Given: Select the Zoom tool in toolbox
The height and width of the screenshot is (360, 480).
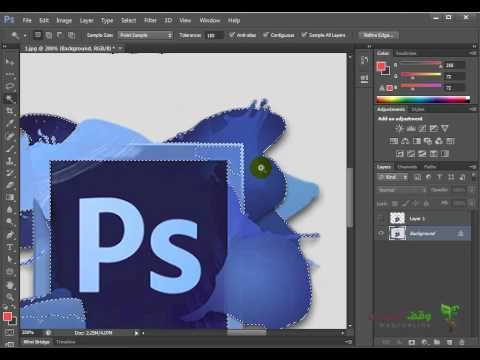Looking at the screenshot, I should click(9, 297).
